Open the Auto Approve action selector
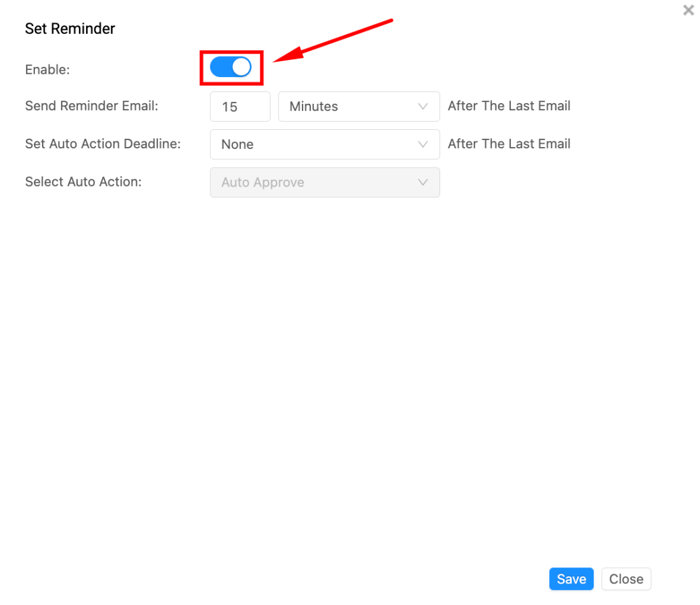This screenshot has height=605, width=700. tap(325, 182)
